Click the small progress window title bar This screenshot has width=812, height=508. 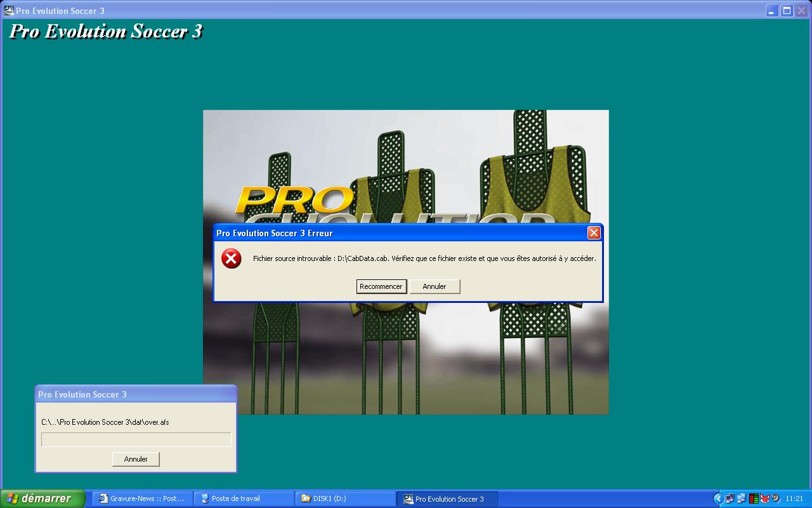pos(136,394)
